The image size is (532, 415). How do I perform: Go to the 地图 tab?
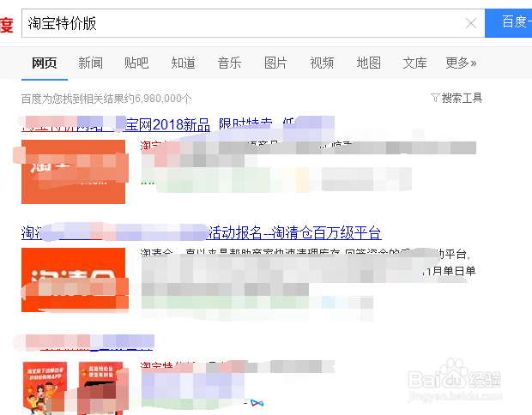(x=368, y=63)
